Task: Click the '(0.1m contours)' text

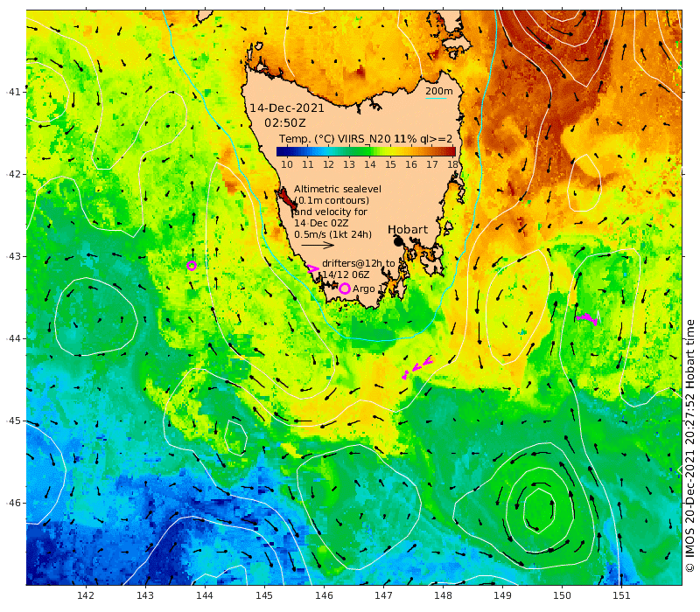Action: tap(332, 200)
